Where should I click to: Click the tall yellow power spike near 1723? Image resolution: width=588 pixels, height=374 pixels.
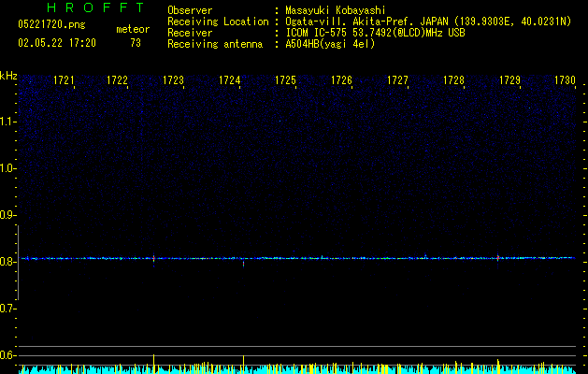pyautogui.click(x=153, y=364)
